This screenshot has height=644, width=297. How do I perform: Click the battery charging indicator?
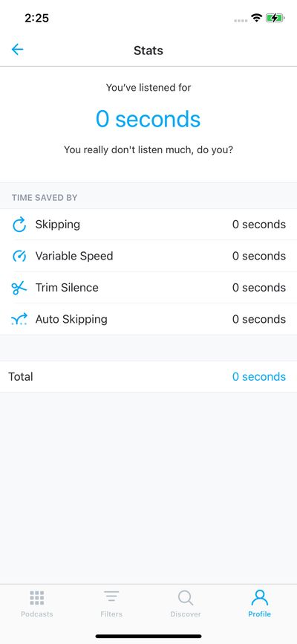[275, 18]
